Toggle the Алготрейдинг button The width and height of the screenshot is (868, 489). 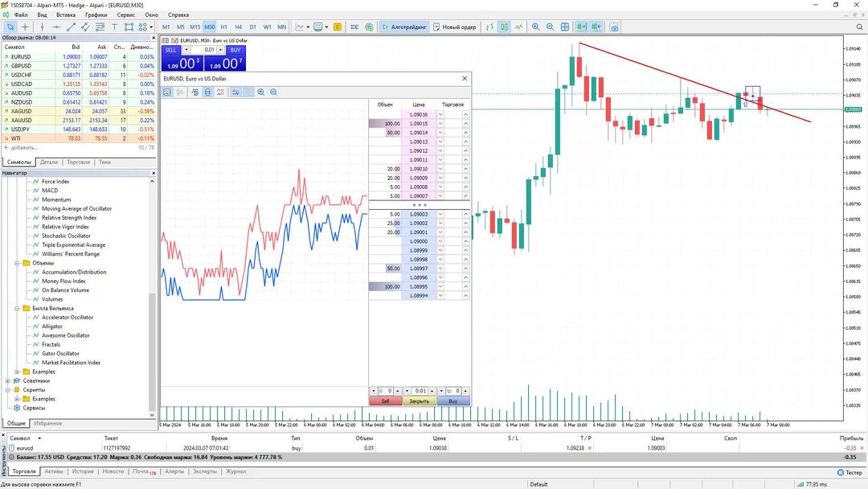click(404, 27)
